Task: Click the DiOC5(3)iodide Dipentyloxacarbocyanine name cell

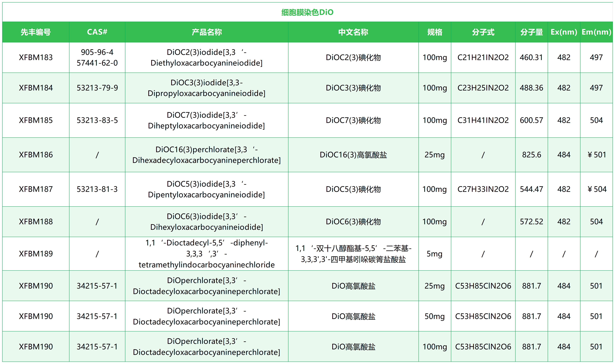Action: [207, 189]
